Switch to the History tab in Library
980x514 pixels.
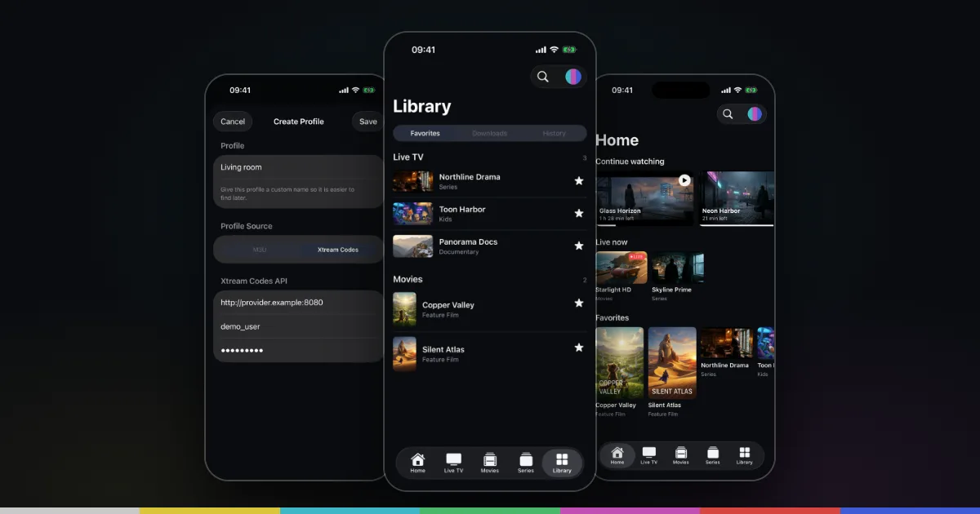point(554,133)
